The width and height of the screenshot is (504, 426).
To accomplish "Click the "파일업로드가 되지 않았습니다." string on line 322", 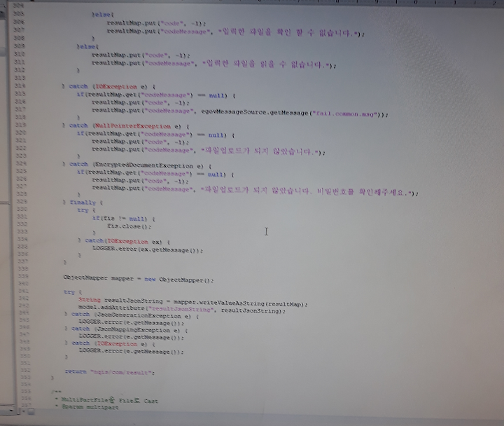I will [260, 151].
